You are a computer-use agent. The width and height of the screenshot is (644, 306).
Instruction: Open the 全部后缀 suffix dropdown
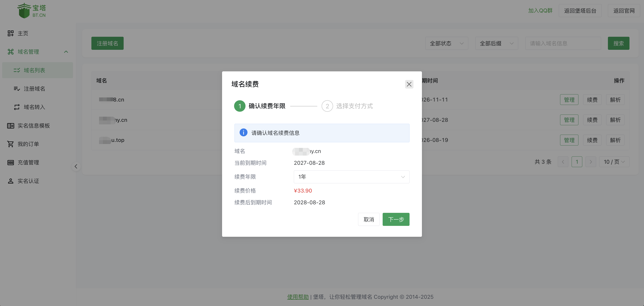point(496,43)
